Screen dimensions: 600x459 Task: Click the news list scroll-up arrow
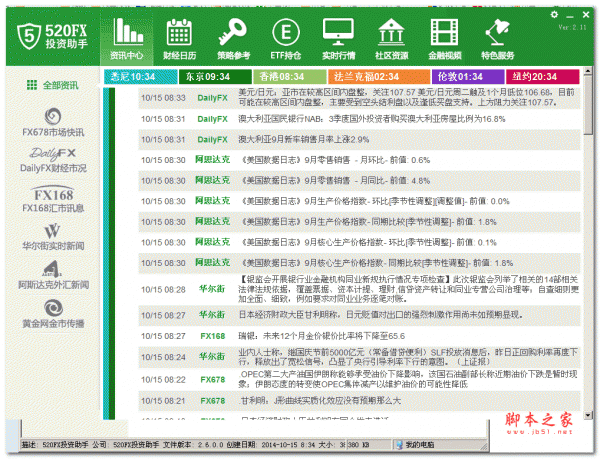point(588,72)
